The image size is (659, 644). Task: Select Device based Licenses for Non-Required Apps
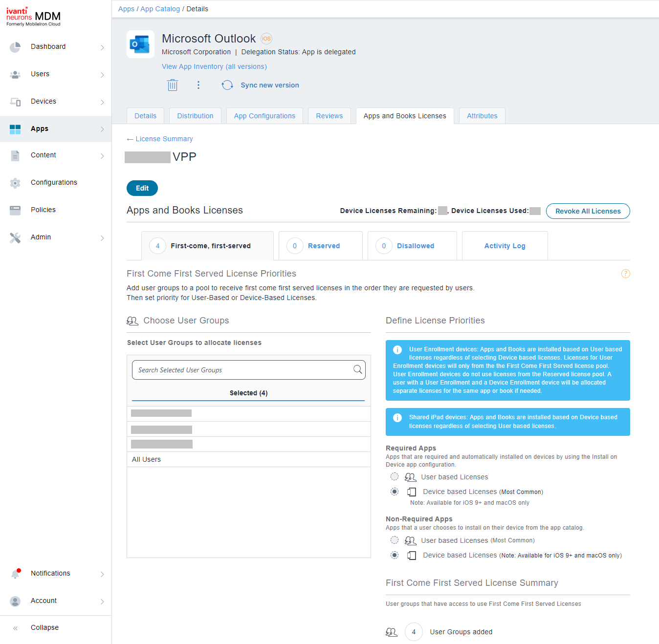click(395, 555)
